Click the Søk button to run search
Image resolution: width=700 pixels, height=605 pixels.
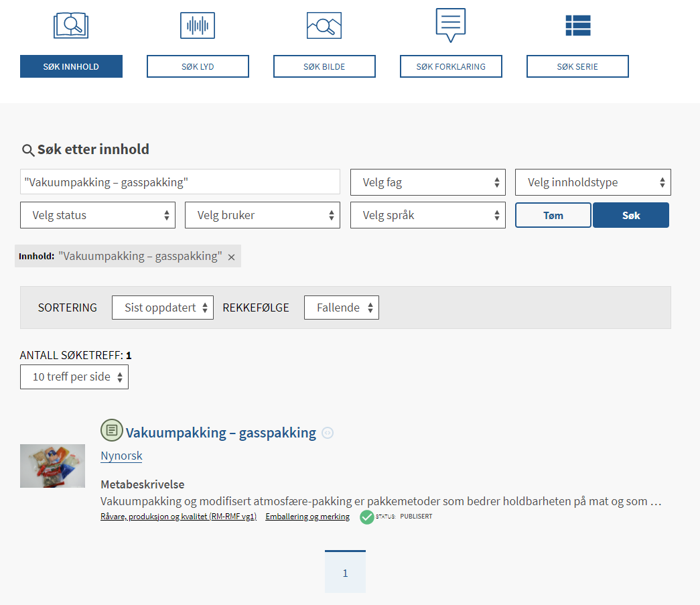631,215
